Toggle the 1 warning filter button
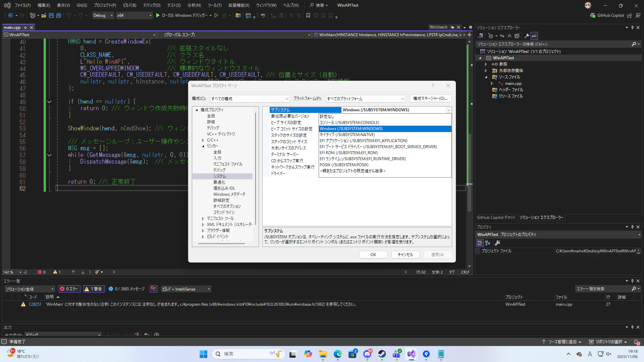The height and width of the screenshot is (362, 644). pos(94,289)
